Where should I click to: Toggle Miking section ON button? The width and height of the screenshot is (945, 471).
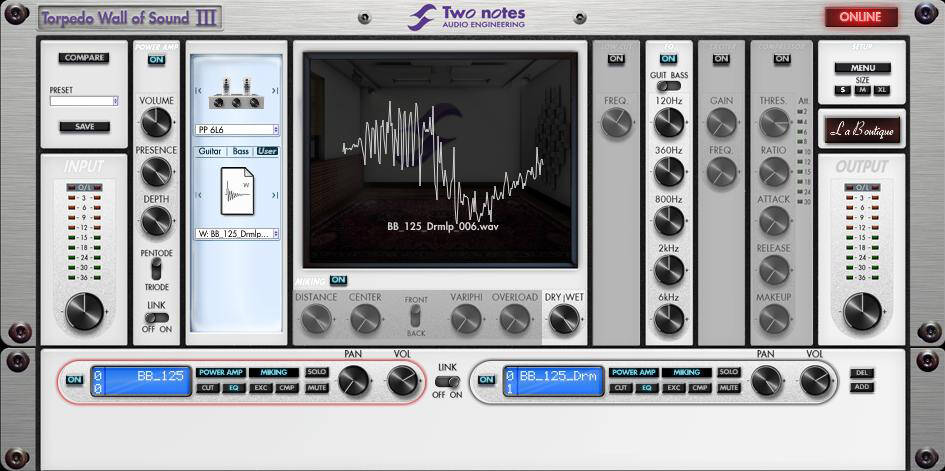tap(339, 280)
